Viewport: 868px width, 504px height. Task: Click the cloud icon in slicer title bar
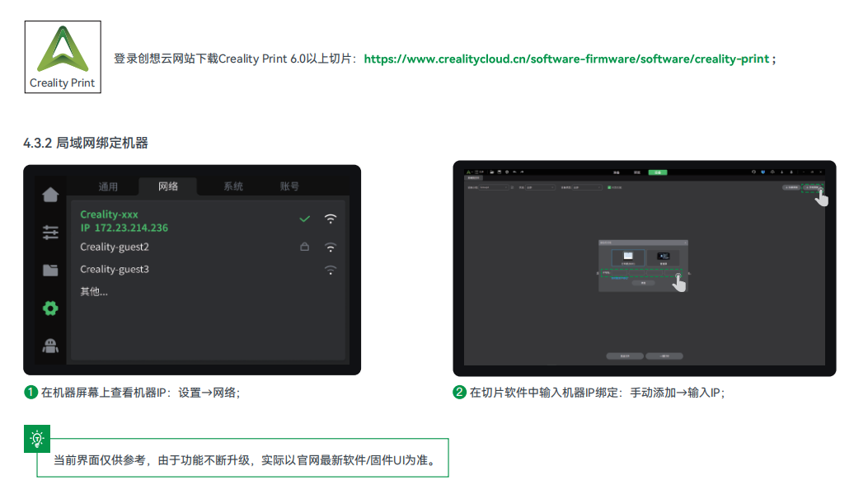(772, 172)
